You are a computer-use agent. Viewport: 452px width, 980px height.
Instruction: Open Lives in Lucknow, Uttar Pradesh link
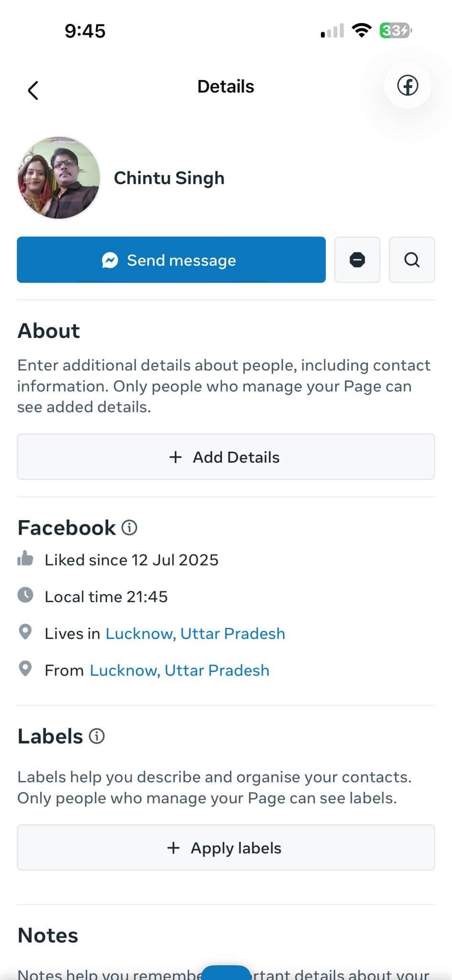point(195,634)
